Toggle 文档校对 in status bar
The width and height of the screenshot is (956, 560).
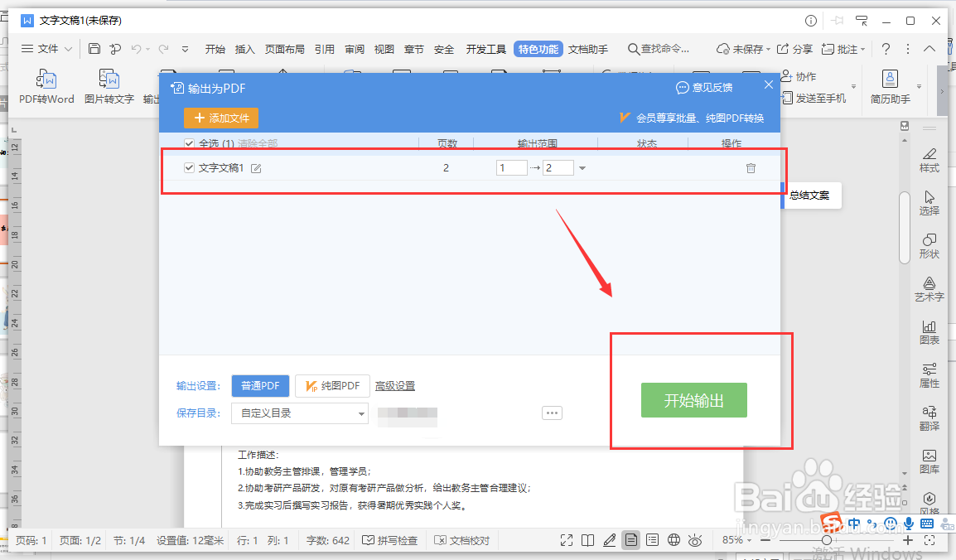tap(461, 540)
